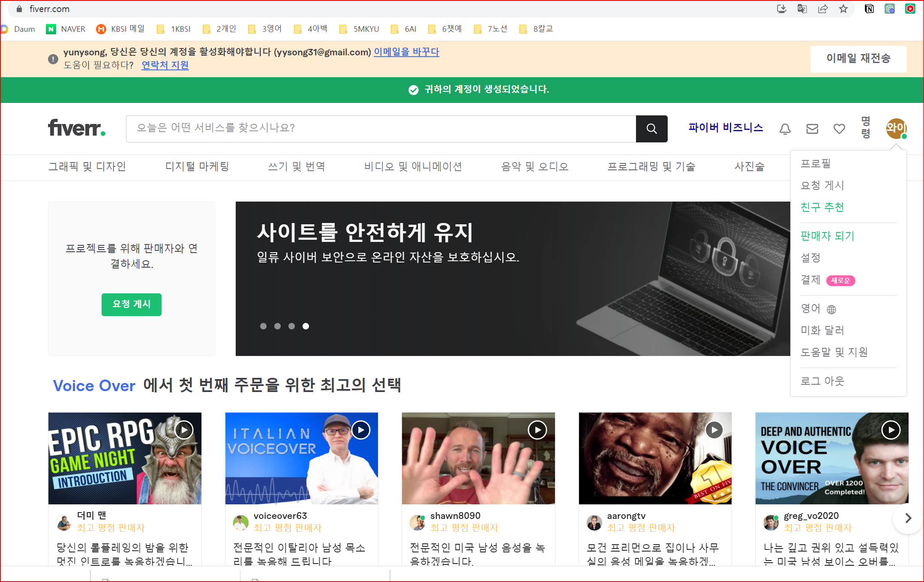Play the Italian Voiceover video
The height and width of the screenshot is (582, 924).
pyautogui.click(x=361, y=430)
